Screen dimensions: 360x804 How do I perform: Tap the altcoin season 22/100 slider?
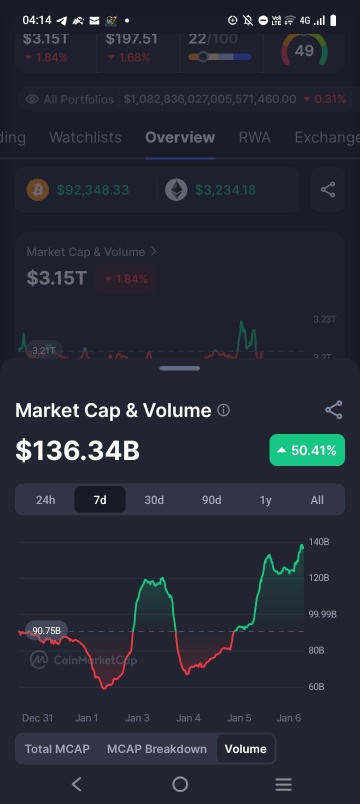pos(220,56)
